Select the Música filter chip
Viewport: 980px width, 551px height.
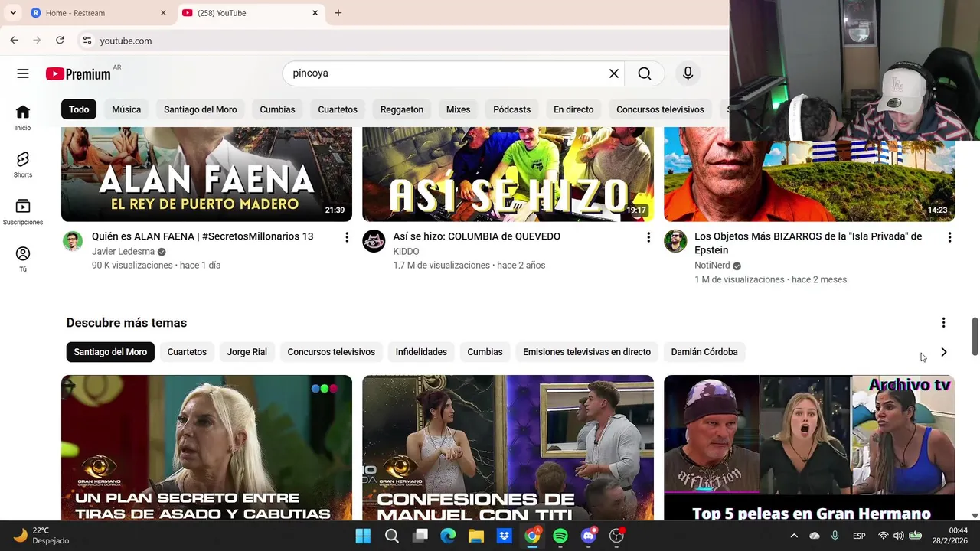click(x=126, y=109)
